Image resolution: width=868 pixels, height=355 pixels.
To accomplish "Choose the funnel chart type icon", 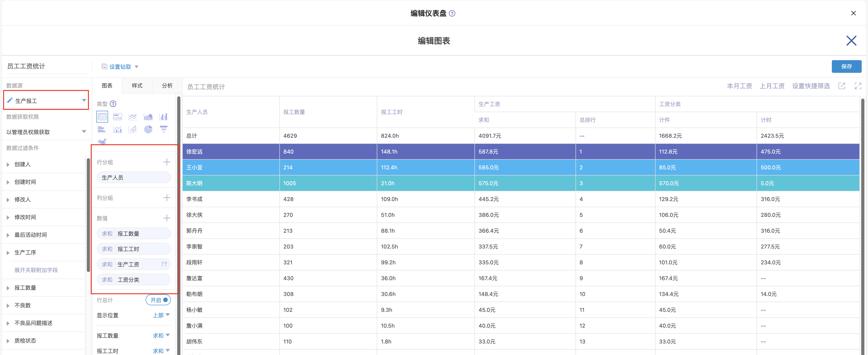I will click(x=163, y=130).
